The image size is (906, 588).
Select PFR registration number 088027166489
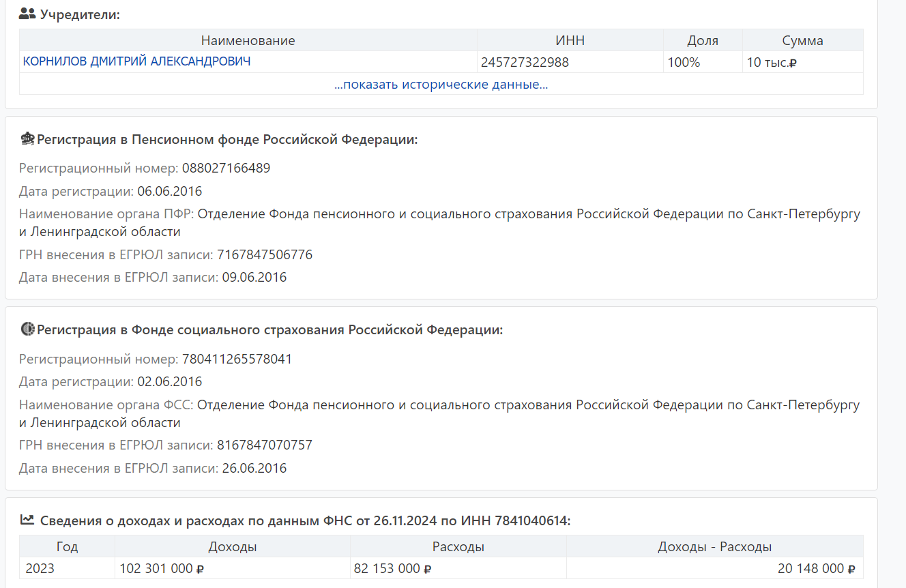226,168
